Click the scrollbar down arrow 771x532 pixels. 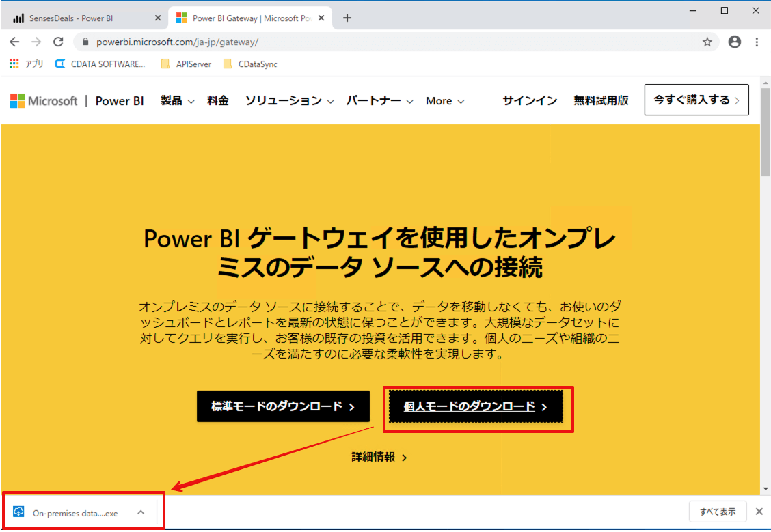point(765,489)
